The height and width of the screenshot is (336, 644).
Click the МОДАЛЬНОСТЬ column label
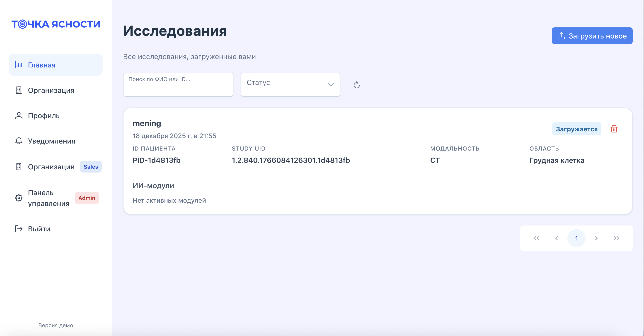455,149
